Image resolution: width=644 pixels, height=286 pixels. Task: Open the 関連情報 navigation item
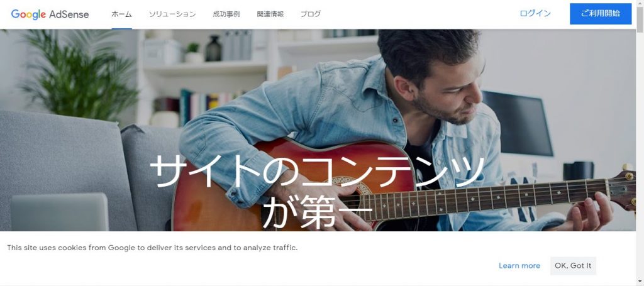tap(270, 14)
